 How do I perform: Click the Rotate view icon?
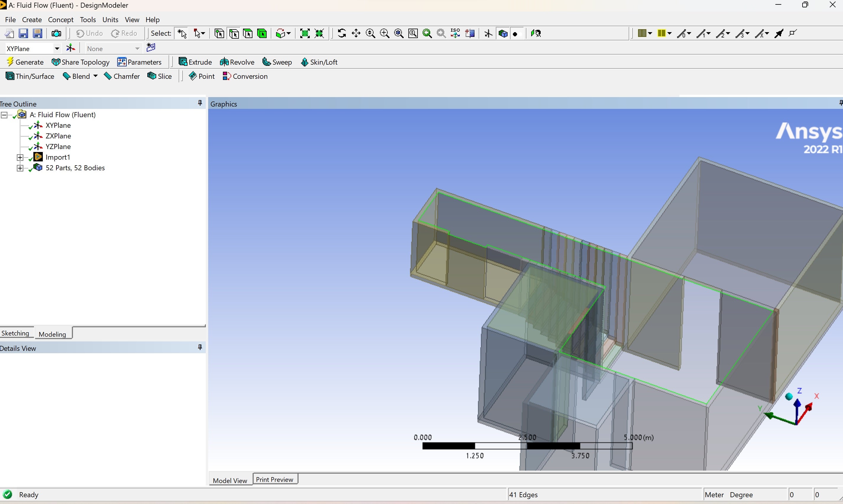pos(342,33)
